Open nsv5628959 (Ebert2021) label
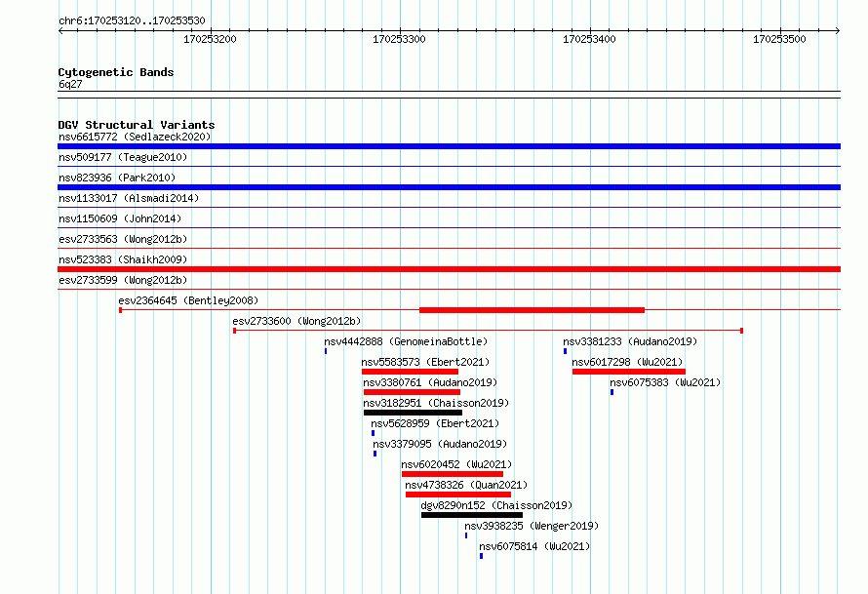Screen dimensions: 868x594 (435, 423)
